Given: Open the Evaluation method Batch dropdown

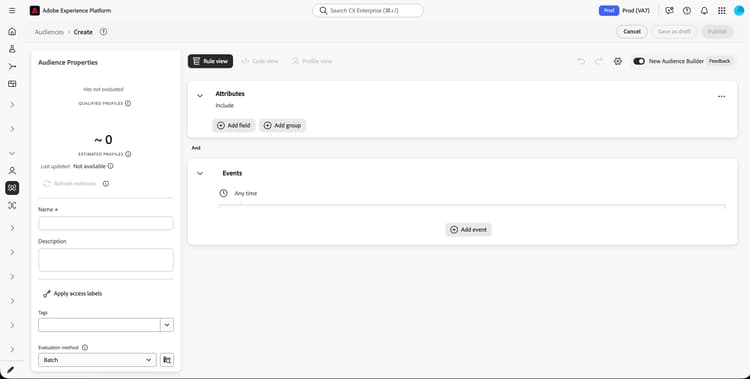Looking at the screenshot, I should tap(97, 360).
